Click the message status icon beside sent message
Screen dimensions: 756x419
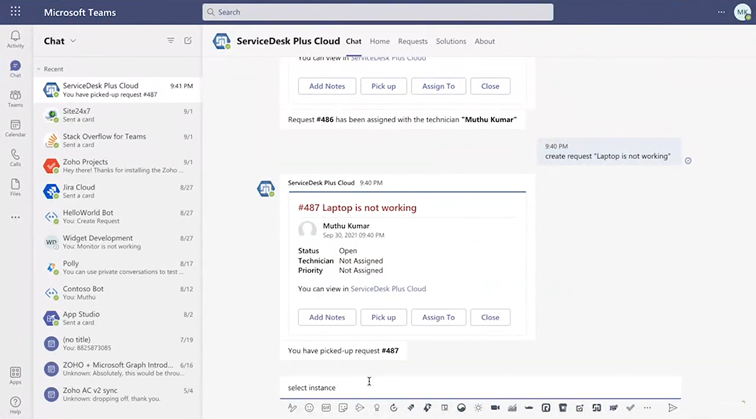(x=688, y=161)
